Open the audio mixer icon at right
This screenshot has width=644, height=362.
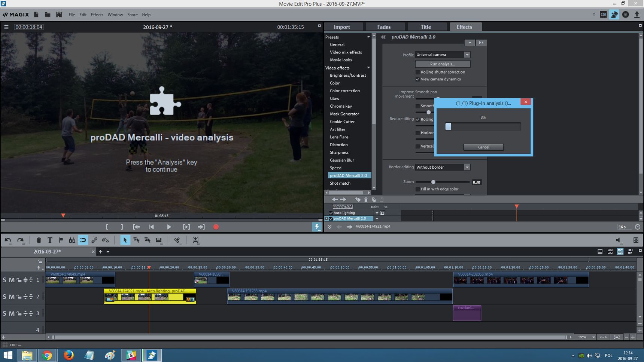point(636,240)
